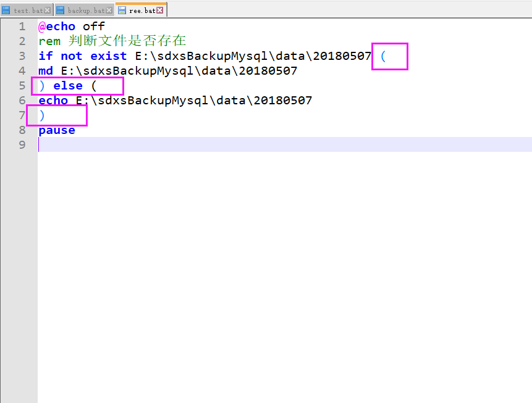Click the word 'off' on line 1

[x=94, y=27]
